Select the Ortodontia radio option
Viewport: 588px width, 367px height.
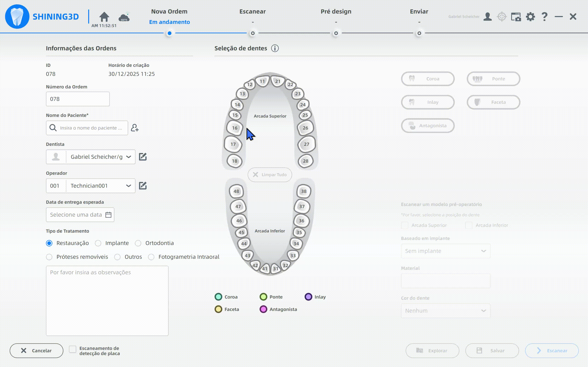point(138,243)
